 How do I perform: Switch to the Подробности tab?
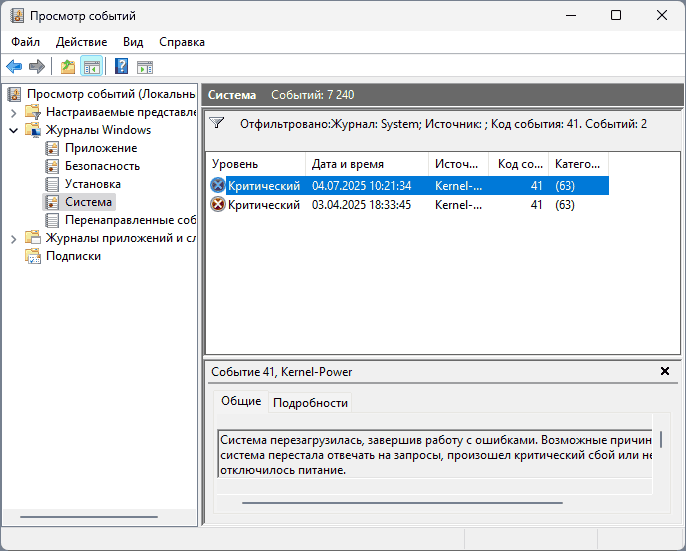click(x=310, y=403)
